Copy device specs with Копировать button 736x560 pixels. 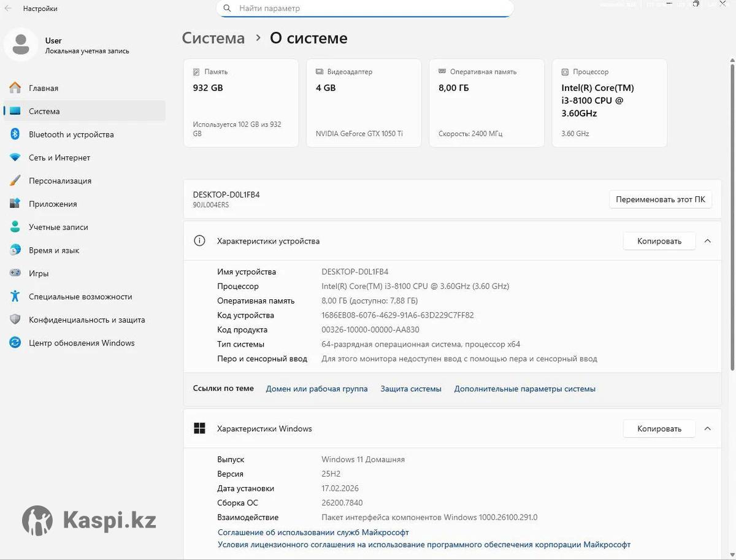pyautogui.click(x=659, y=241)
